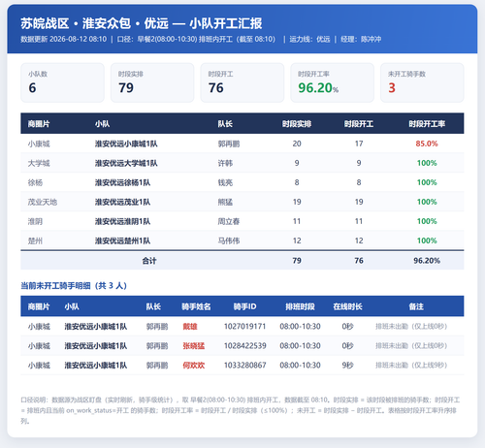This screenshot has height=448, width=485.
Task: Click the 时段开工 column header
Action: coord(359,124)
